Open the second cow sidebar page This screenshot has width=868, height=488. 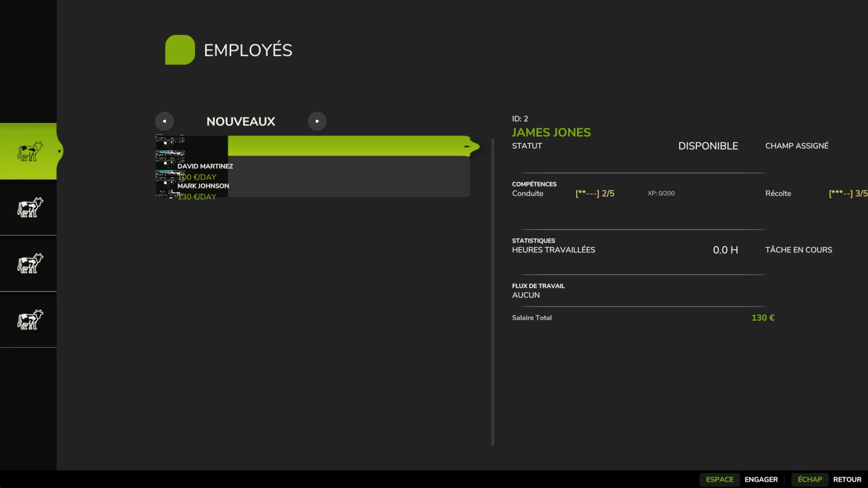[x=28, y=208]
